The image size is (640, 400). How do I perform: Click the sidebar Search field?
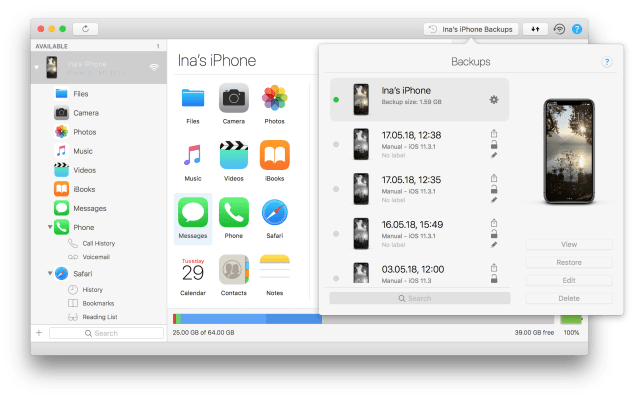tap(107, 333)
